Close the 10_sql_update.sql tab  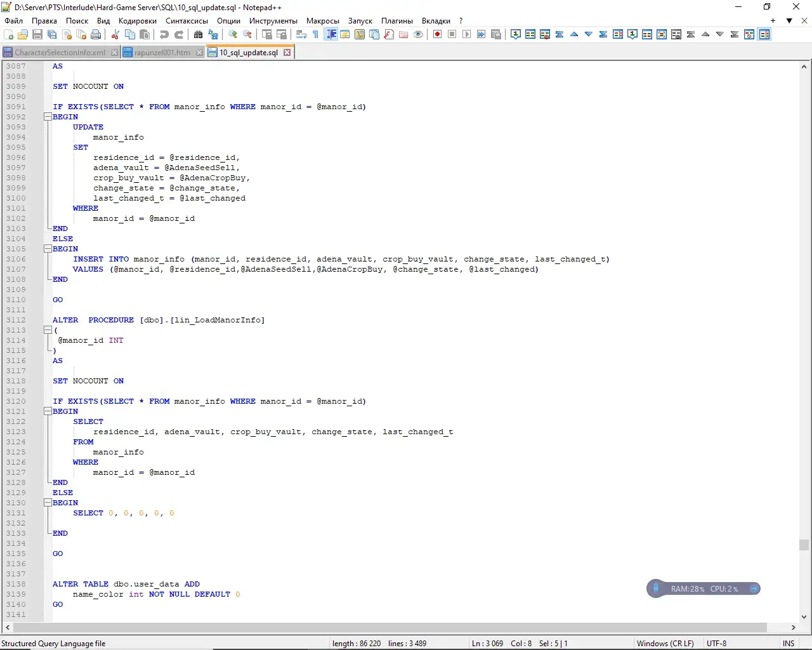pos(287,53)
